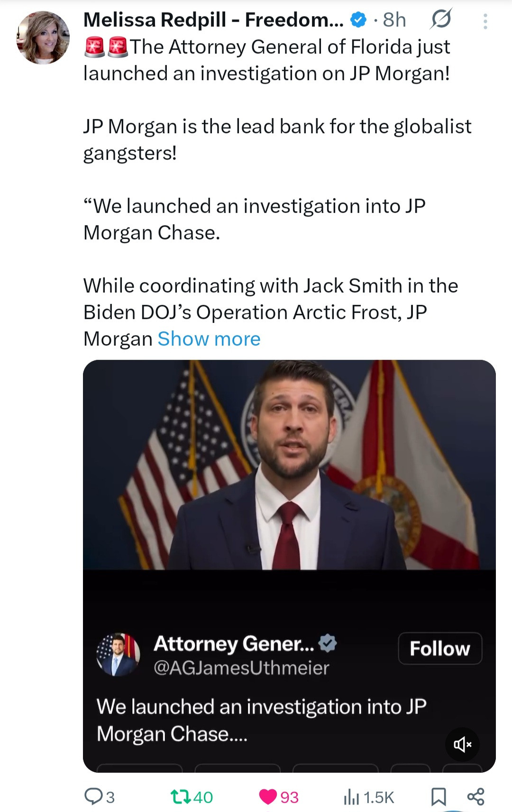Tap the Grok slash-circle icon
This screenshot has height=812, width=512.
pyautogui.click(x=441, y=20)
